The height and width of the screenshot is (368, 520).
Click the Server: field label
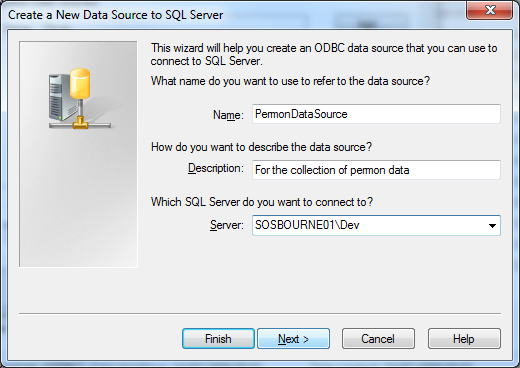(x=227, y=225)
